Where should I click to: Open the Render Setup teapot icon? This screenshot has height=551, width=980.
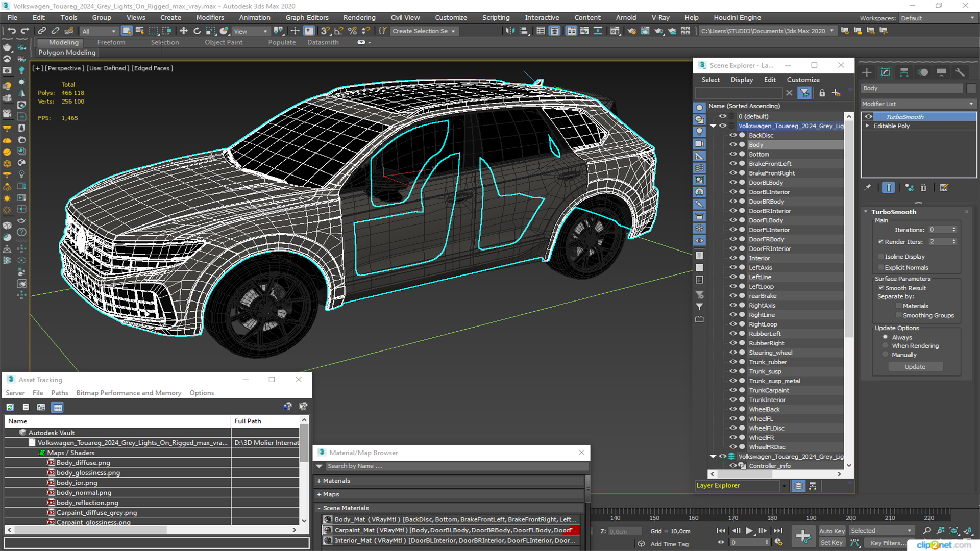632,31
